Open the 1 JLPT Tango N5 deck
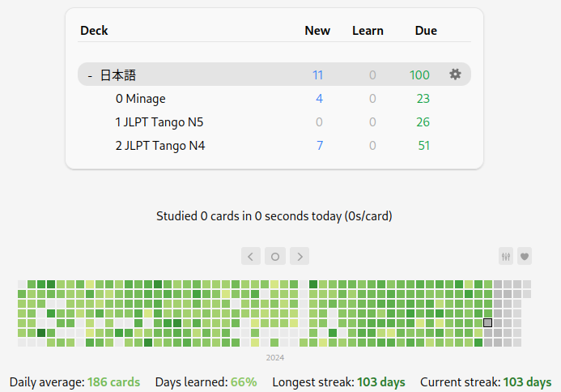This screenshot has height=392, width=561. click(x=159, y=122)
